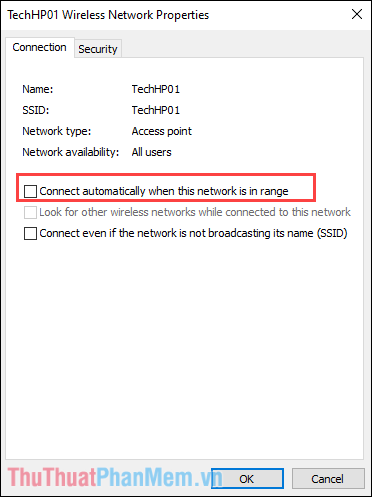Click the Name: field label
The height and width of the screenshot is (497, 372).
(x=38, y=89)
